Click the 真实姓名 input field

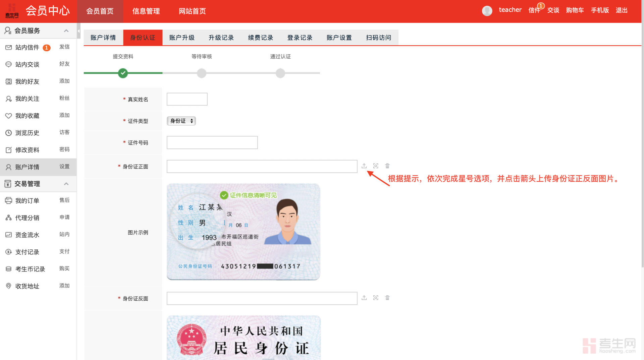[187, 99]
